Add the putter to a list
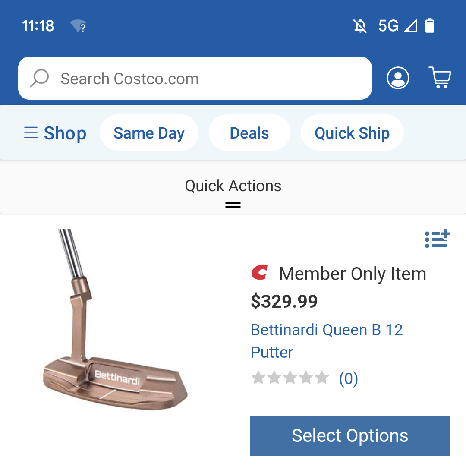This screenshot has width=466, height=476. click(437, 239)
